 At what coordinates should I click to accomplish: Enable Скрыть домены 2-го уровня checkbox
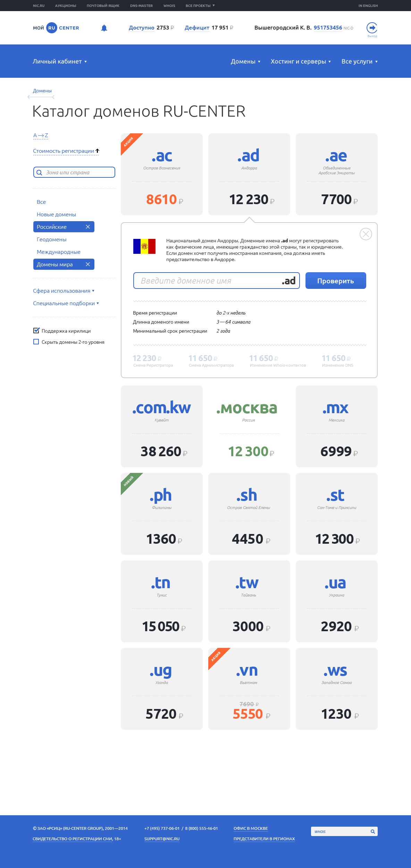(36, 342)
